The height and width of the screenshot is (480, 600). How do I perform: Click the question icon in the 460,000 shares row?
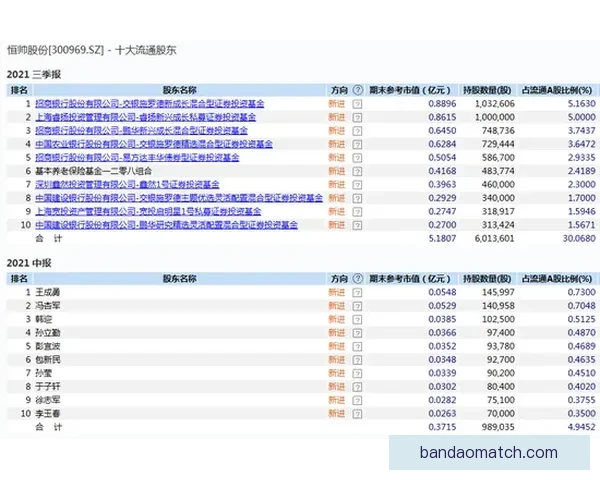(357, 184)
